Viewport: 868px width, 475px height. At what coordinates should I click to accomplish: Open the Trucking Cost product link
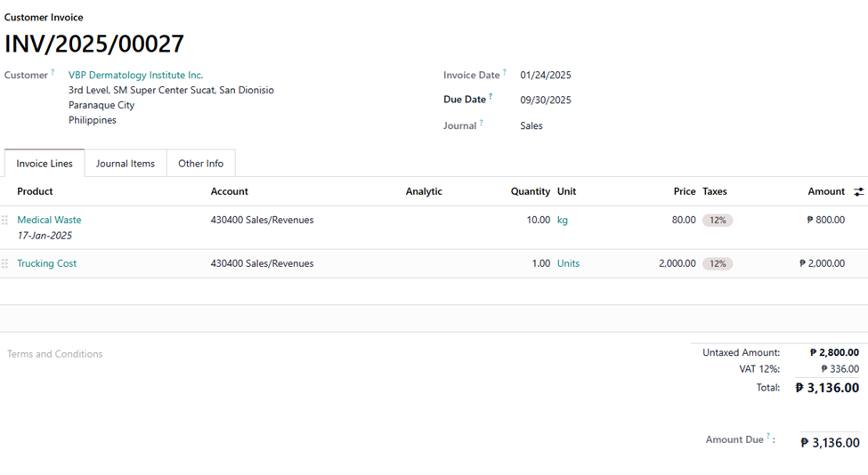(47, 263)
